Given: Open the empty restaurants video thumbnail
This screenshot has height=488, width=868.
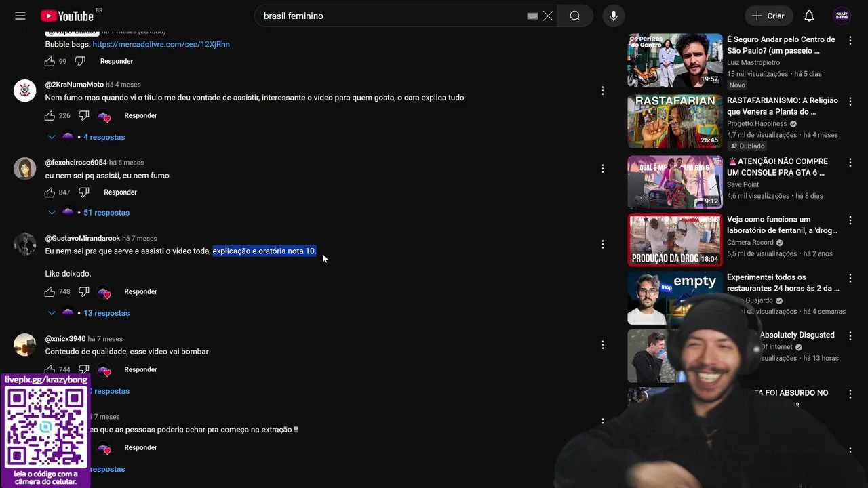Looking at the screenshot, I should [x=675, y=298].
